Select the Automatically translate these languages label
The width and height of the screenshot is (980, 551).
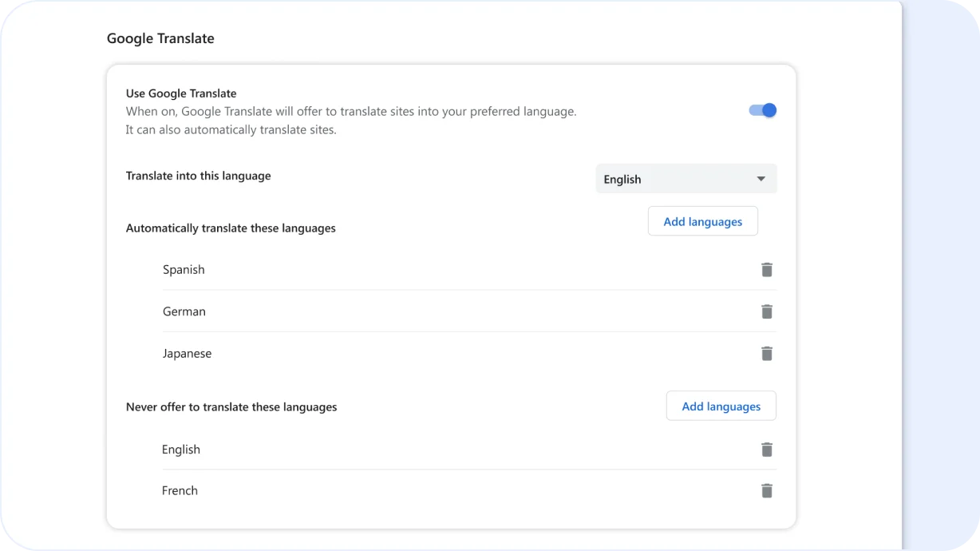[x=231, y=228]
